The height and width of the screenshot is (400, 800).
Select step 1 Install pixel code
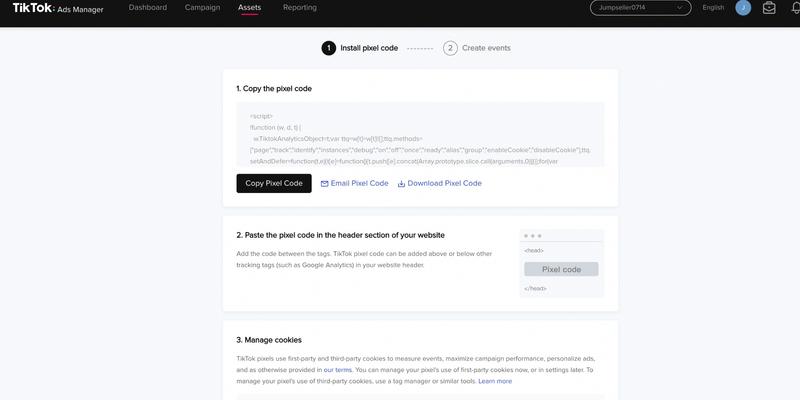[x=360, y=48]
